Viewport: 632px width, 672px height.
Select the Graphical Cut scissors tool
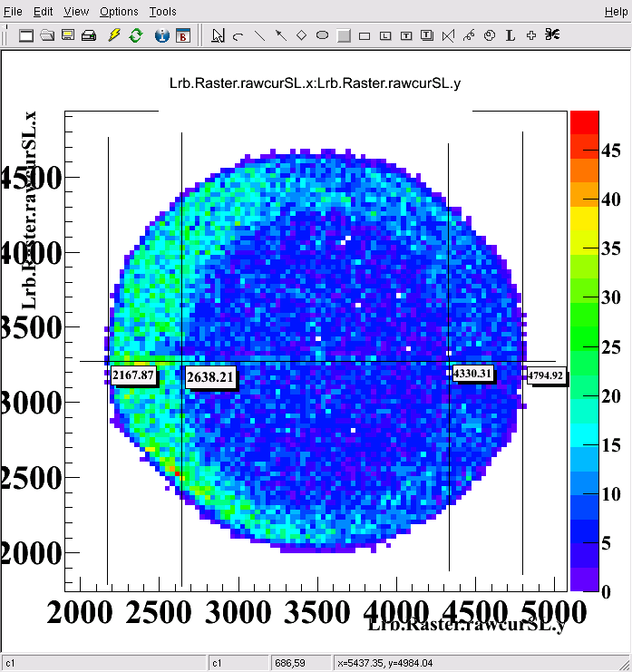click(552, 34)
